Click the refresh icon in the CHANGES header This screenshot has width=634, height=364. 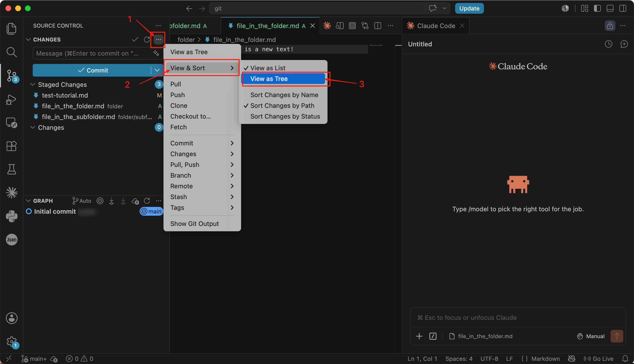pos(147,40)
